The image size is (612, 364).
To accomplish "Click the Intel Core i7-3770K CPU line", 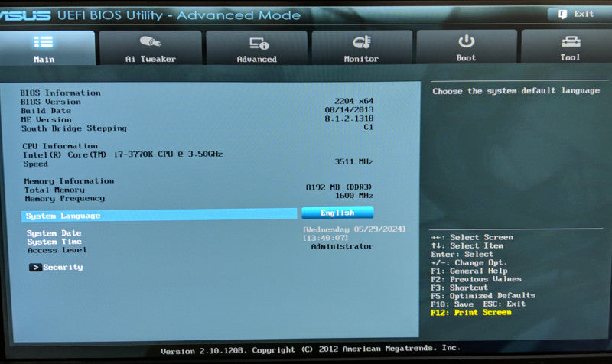I will point(122,154).
